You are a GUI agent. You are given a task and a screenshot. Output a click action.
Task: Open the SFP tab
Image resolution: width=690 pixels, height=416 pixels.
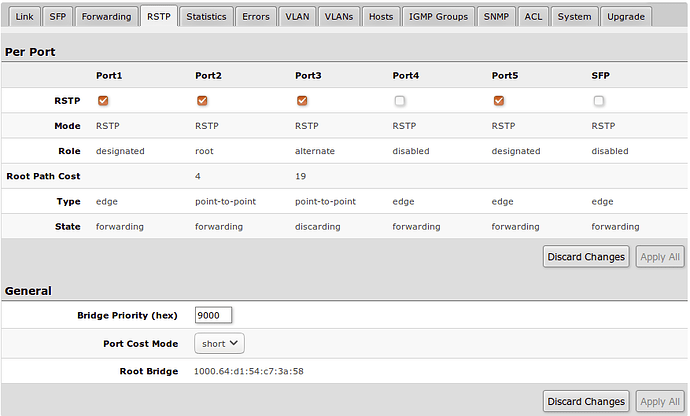pos(58,17)
